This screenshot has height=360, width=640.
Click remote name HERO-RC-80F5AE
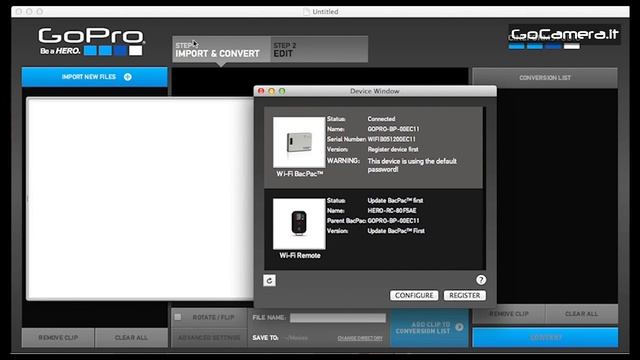[392, 211]
